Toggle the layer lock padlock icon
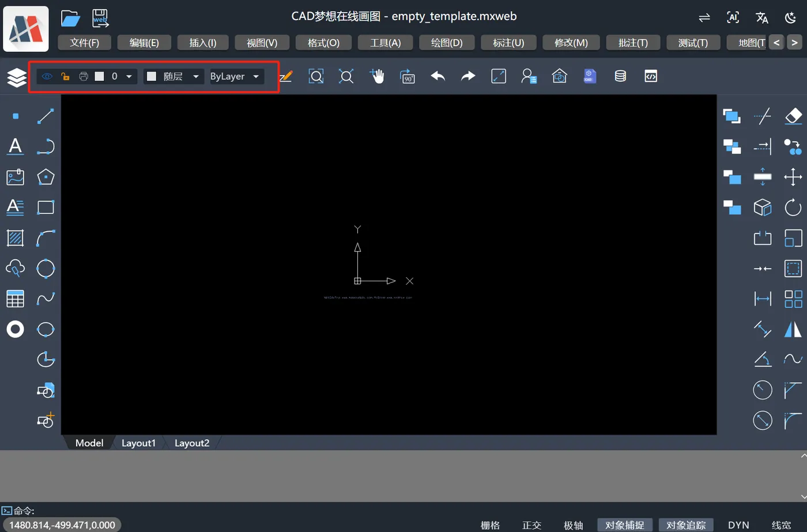807x532 pixels. tap(65, 76)
